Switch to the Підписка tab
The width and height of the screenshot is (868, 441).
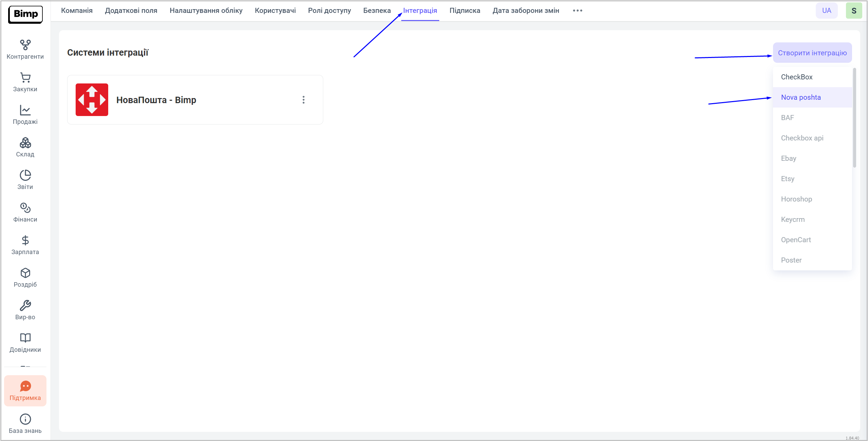pos(464,11)
